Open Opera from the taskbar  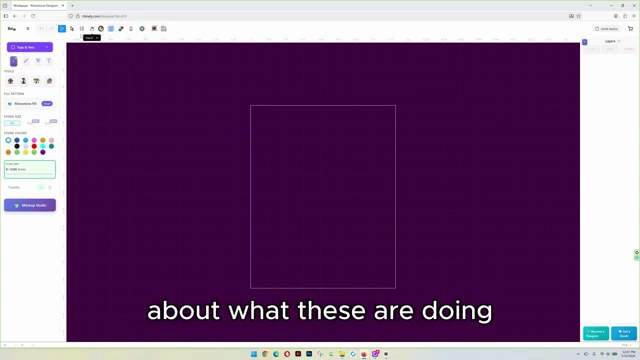point(287,354)
